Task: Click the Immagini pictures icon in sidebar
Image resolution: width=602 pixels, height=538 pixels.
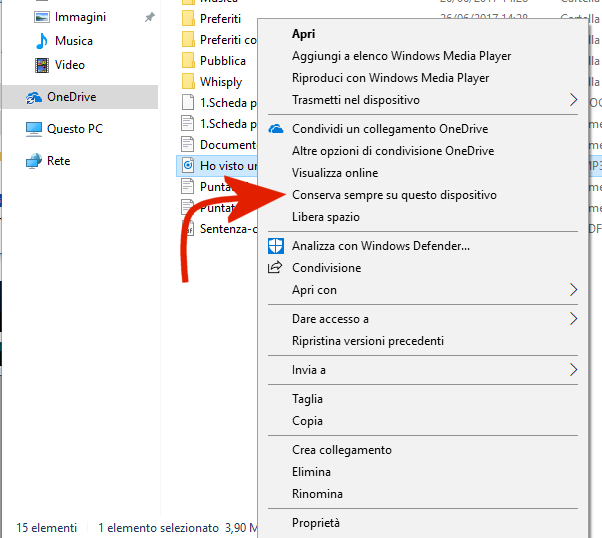Action: tap(41, 17)
